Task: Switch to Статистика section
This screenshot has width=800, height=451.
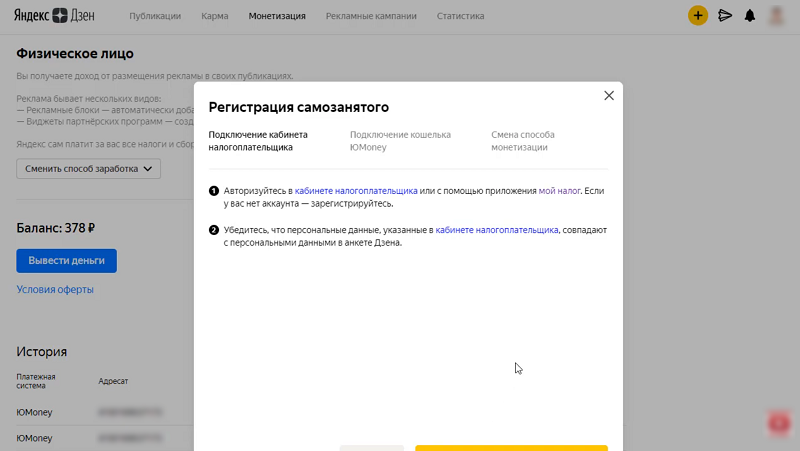Action: (x=460, y=16)
